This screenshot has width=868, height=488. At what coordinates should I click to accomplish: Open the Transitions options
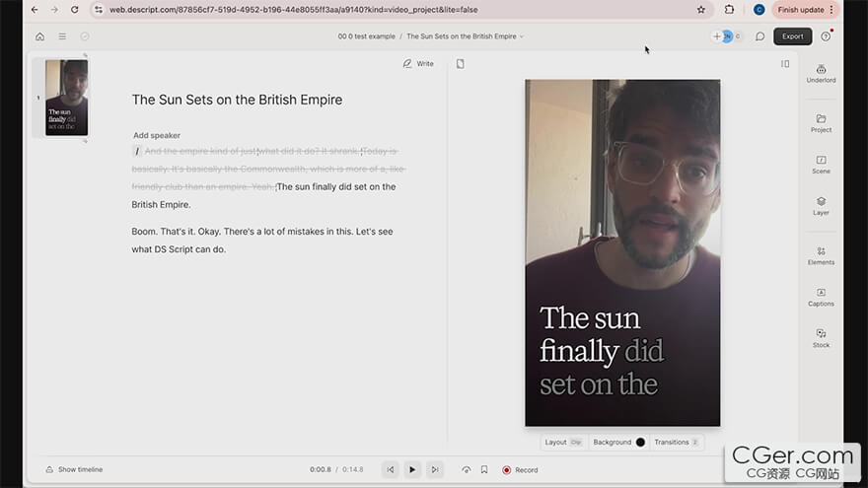pos(676,443)
